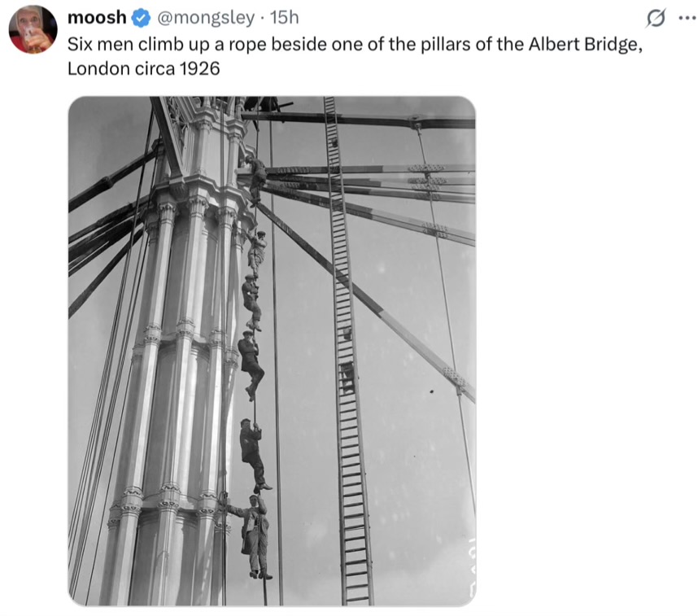
Task: Open the three-dot more options menu
Action: (x=687, y=18)
